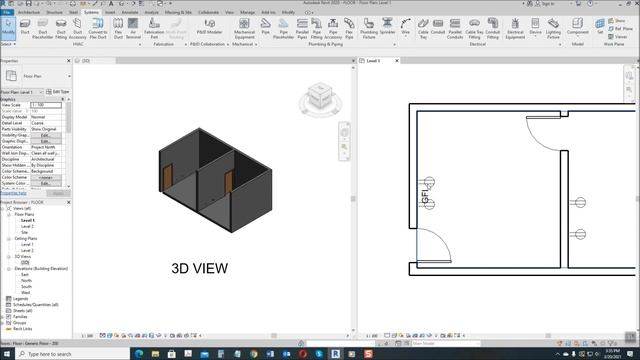
Task: Collapse the Graphics properties group
Action: point(63,99)
